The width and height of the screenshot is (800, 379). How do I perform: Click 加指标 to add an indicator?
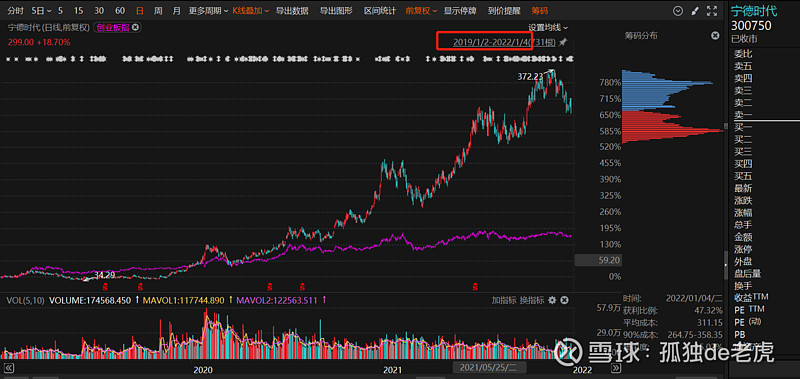pyautogui.click(x=504, y=300)
